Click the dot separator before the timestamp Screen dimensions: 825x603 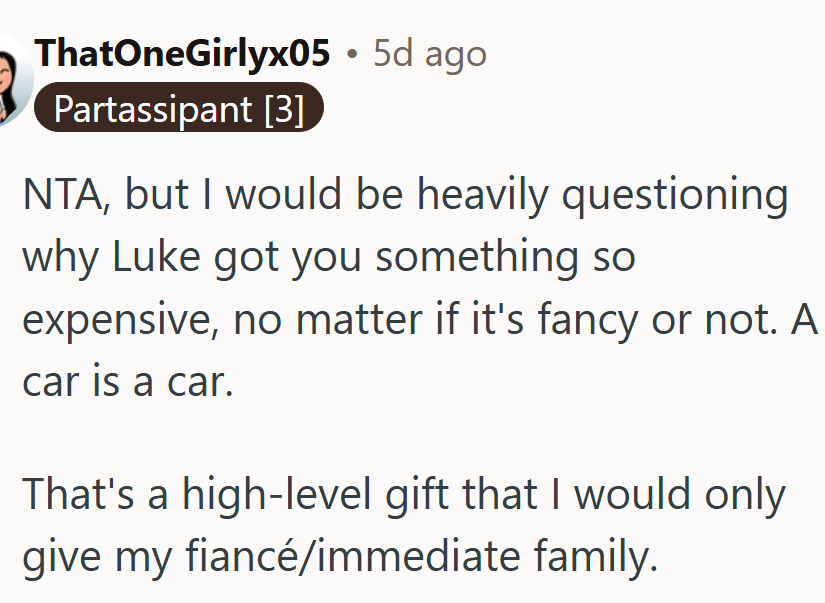pyautogui.click(x=352, y=54)
